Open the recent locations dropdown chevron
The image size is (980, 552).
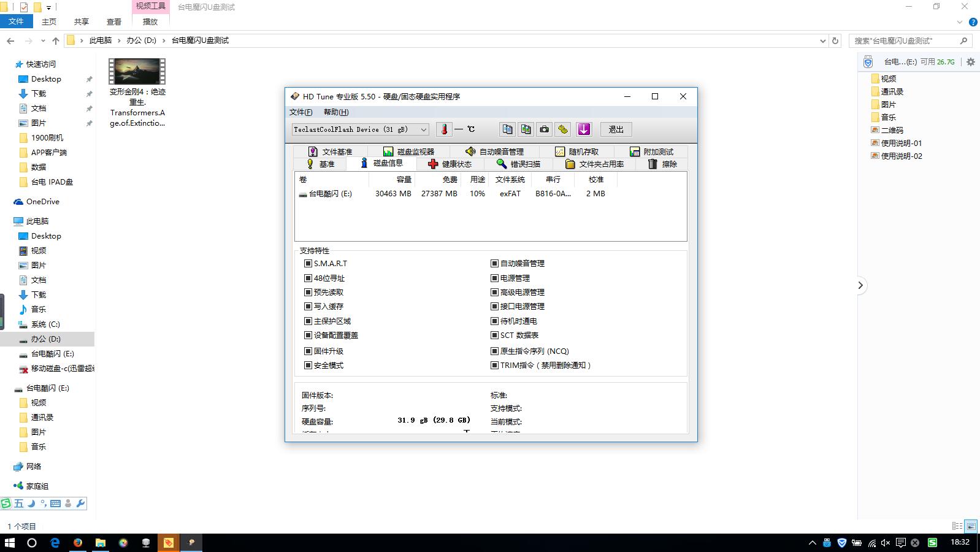(x=43, y=40)
